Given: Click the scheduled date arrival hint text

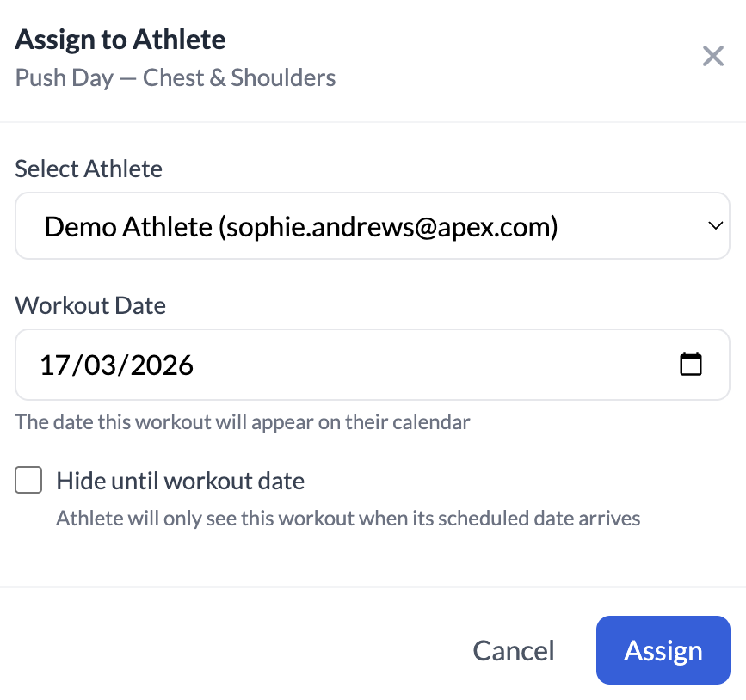Looking at the screenshot, I should tap(347, 518).
